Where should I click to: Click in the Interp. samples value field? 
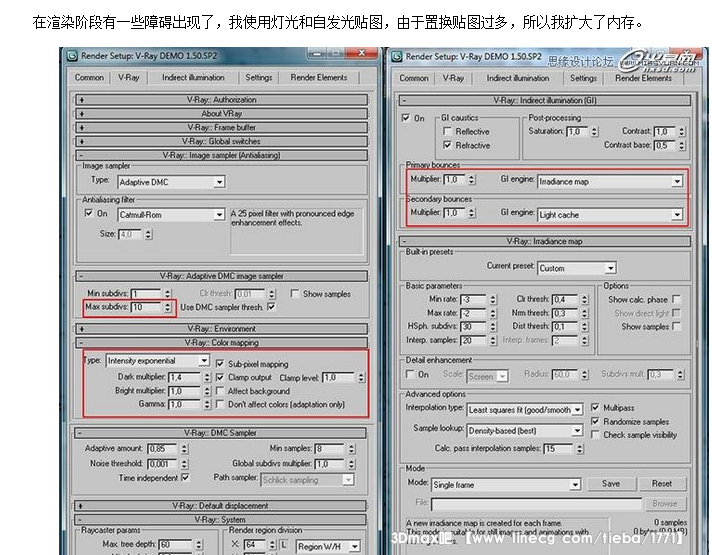(474, 341)
